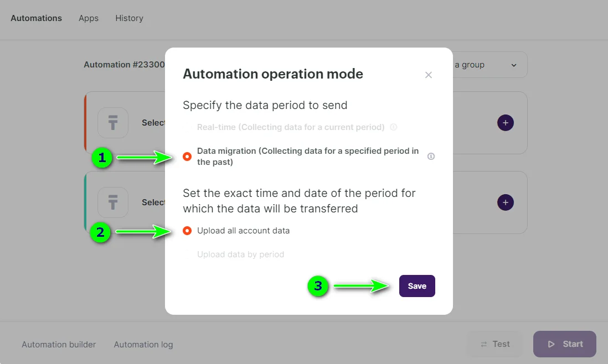Switch to the Automations tab
The image size is (608, 364).
point(36,18)
